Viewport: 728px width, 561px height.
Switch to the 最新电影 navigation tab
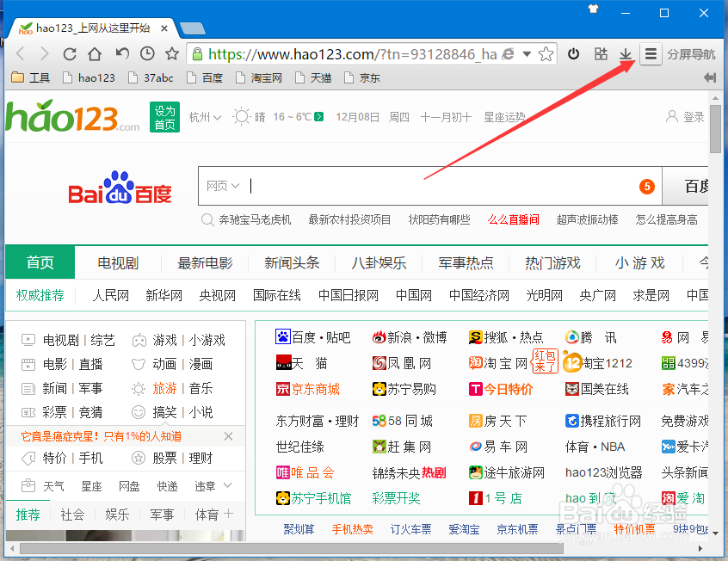coord(204,262)
